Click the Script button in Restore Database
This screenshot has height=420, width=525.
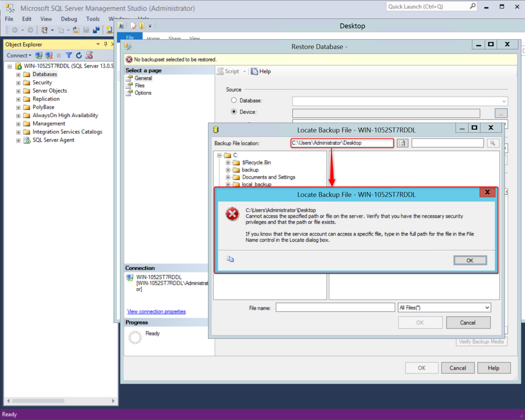click(x=228, y=71)
